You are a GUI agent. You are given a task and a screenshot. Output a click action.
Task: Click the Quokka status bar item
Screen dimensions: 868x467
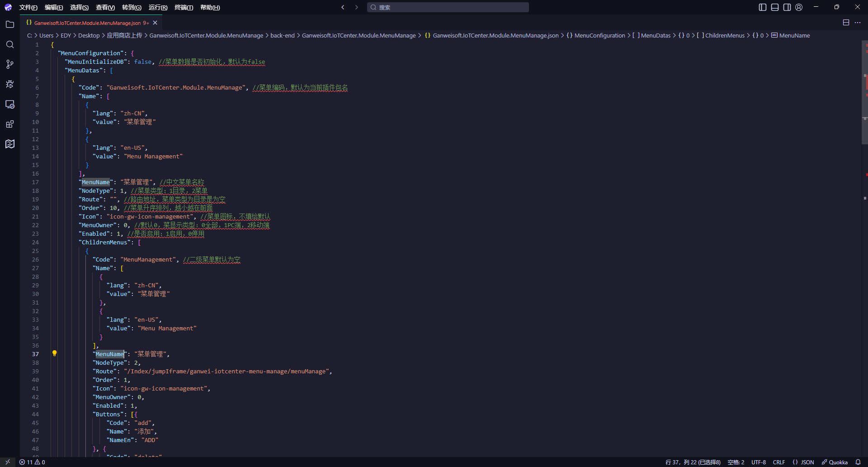[x=835, y=462]
